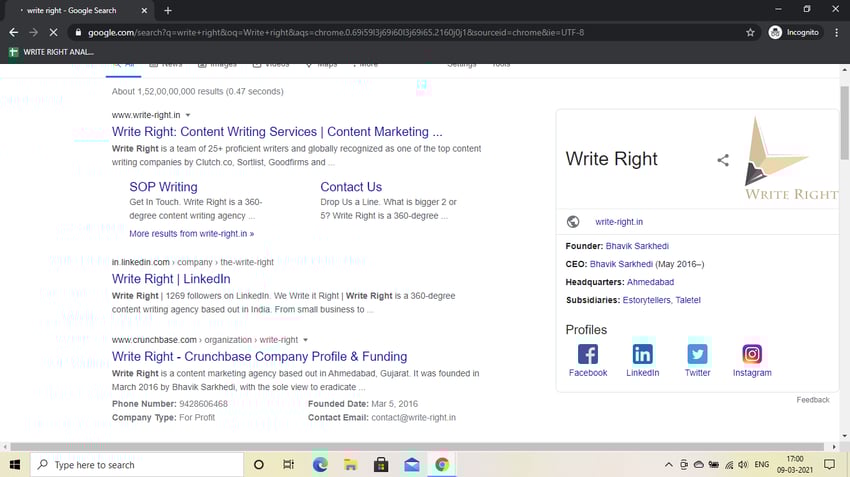Click 'More results from write-right.in'
The height and width of the screenshot is (477, 850).
(x=191, y=234)
